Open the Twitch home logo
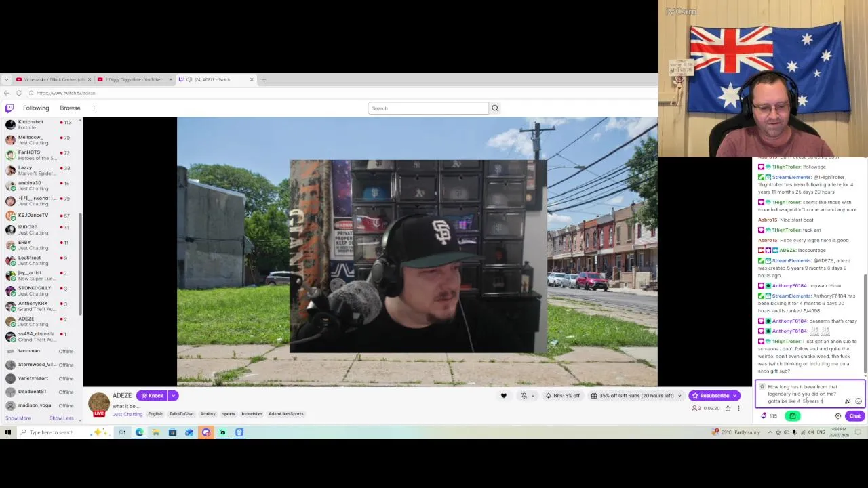 point(9,108)
